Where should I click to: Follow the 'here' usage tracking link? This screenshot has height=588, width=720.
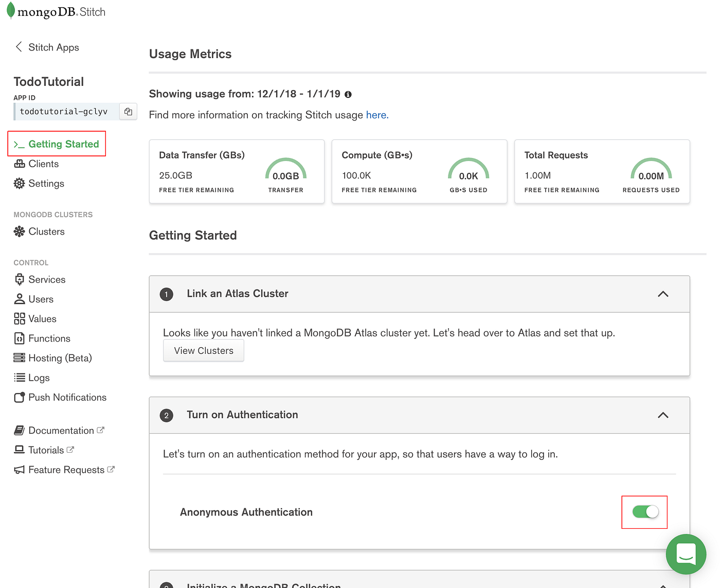(377, 115)
